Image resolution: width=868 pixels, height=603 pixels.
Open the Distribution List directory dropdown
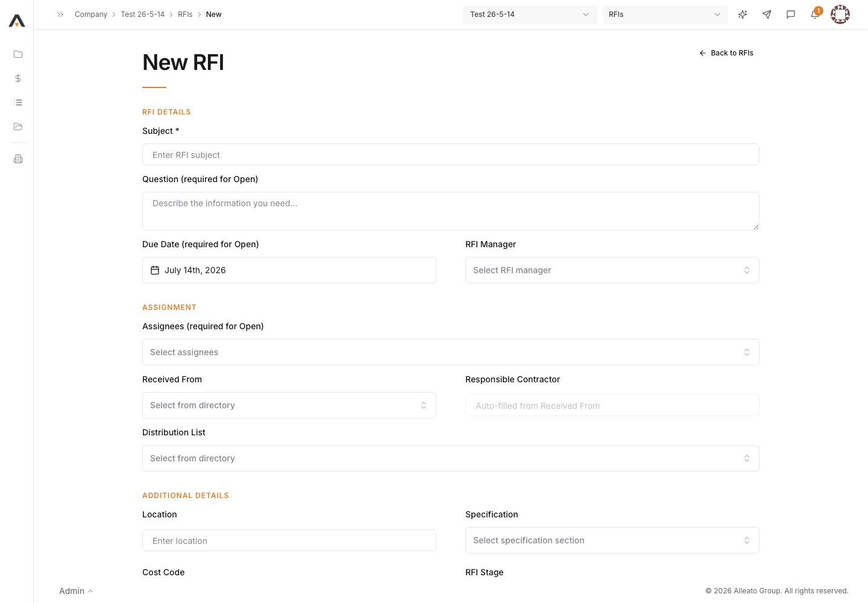pos(451,458)
